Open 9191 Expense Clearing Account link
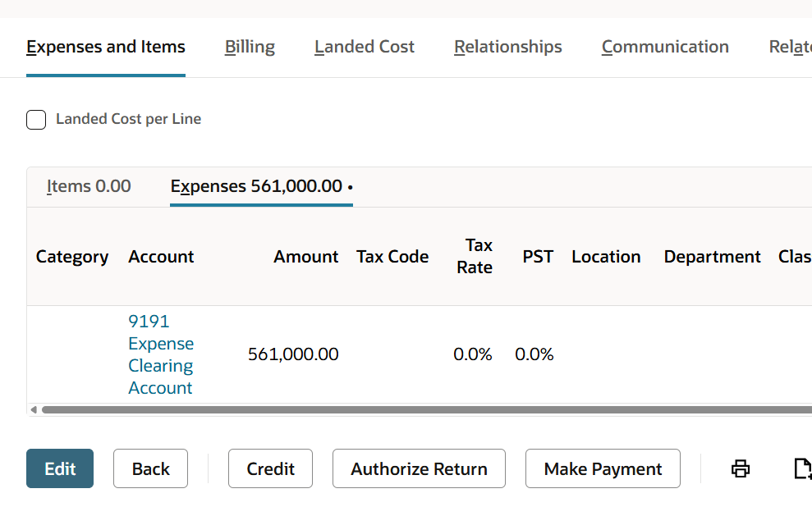Screen dimensions: 812x507 click(161, 354)
